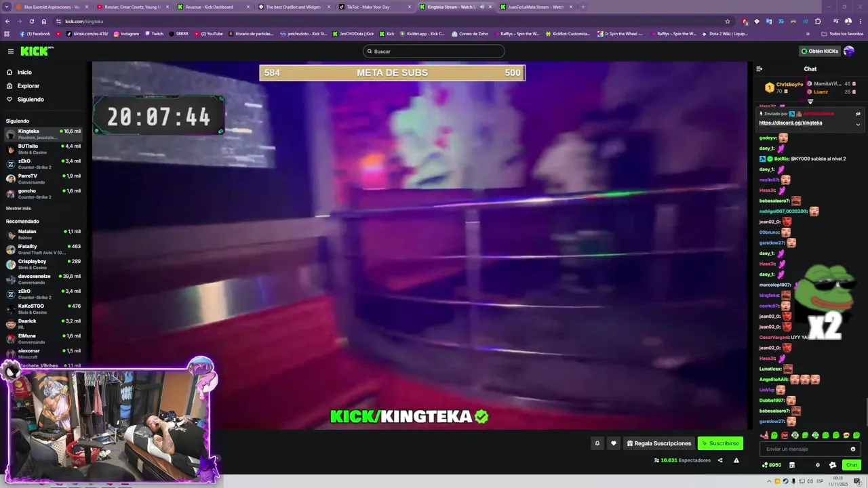Open the chat shop storefront icon

pos(791,465)
